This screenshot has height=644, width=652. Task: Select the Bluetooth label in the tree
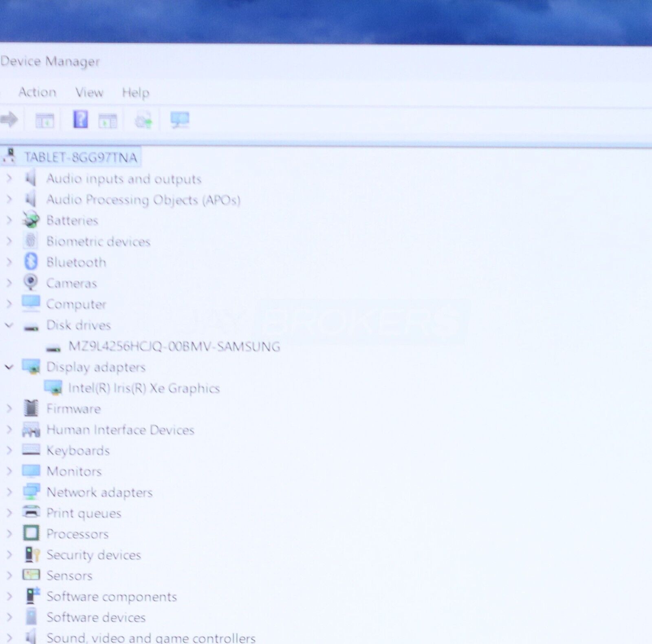pyautogui.click(x=76, y=262)
